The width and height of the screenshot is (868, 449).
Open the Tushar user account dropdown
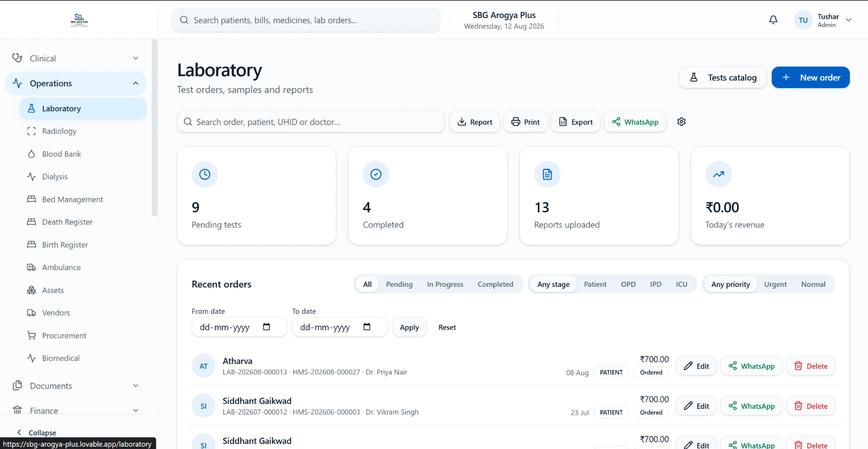coord(823,20)
